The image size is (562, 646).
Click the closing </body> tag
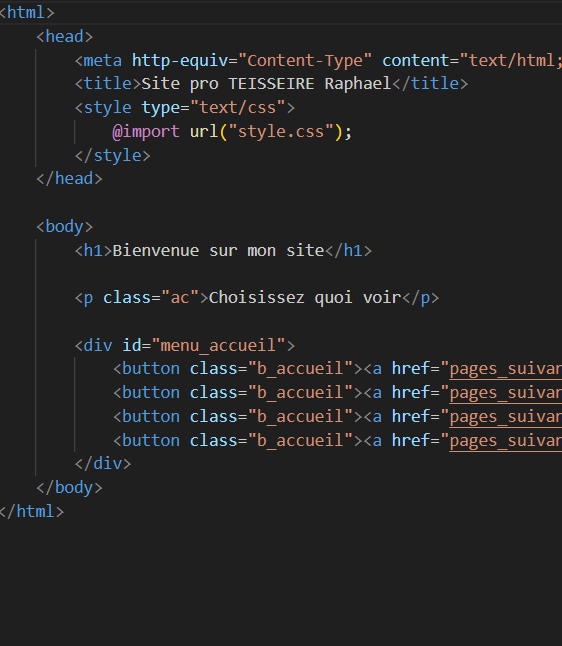click(x=69, y=487)
